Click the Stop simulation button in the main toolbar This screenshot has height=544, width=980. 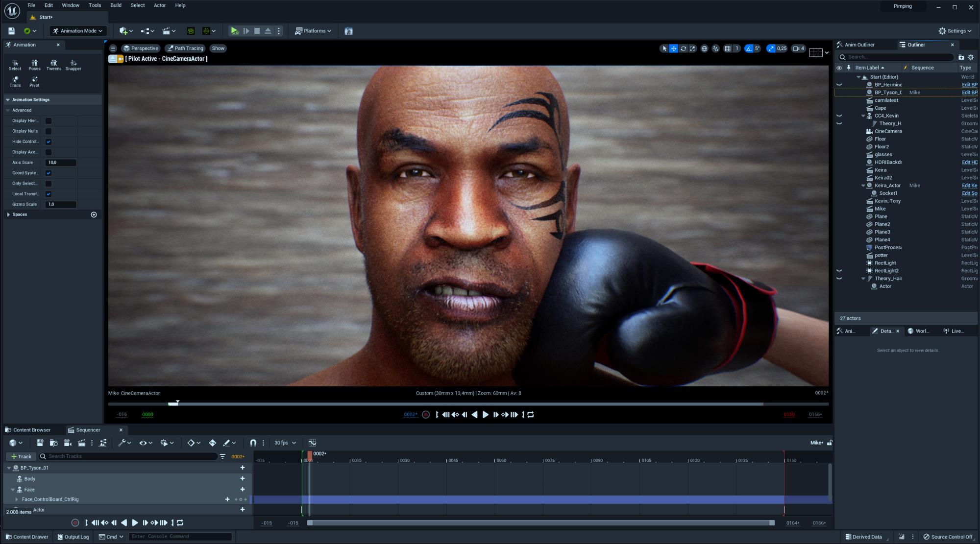point(257,31)
